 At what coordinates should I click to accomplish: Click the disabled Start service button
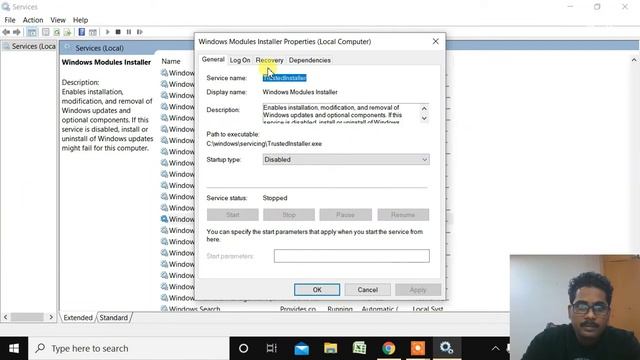(x=233, y=215)
